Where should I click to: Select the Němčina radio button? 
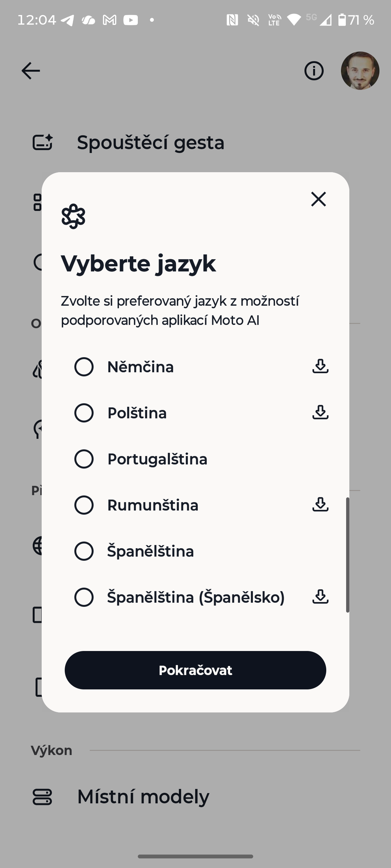coord(84,366)
